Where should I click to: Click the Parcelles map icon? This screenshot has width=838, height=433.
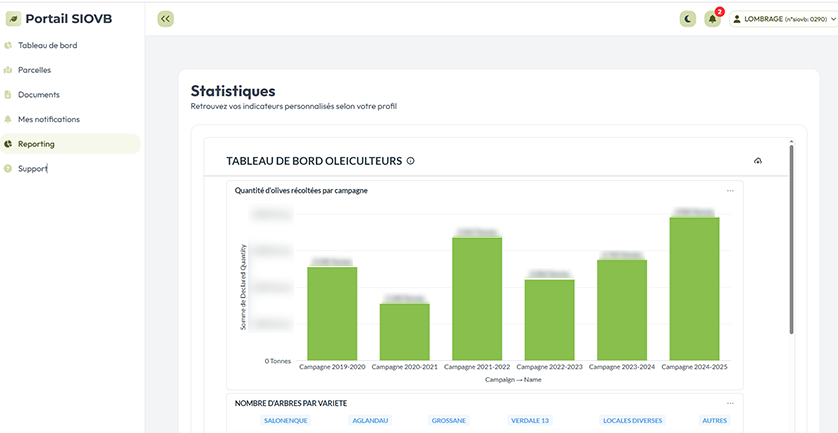tap(7, 70)
